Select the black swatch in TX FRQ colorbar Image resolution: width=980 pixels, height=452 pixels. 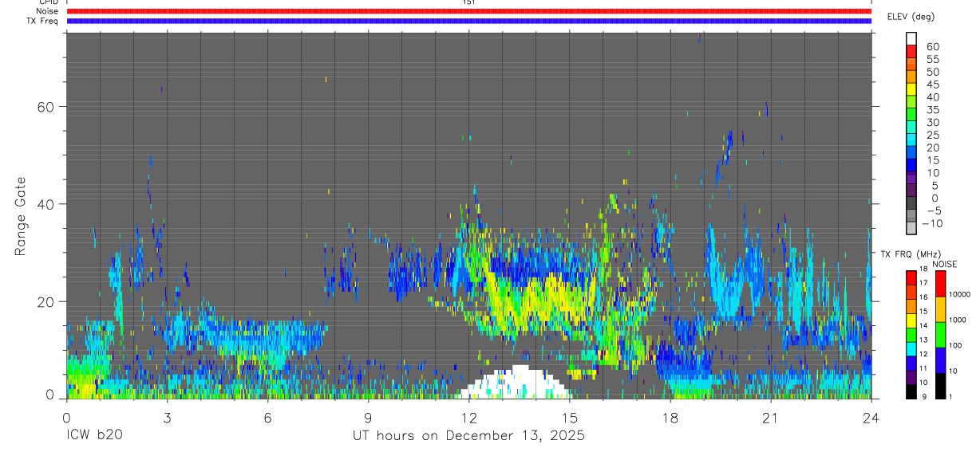[911, 391]
